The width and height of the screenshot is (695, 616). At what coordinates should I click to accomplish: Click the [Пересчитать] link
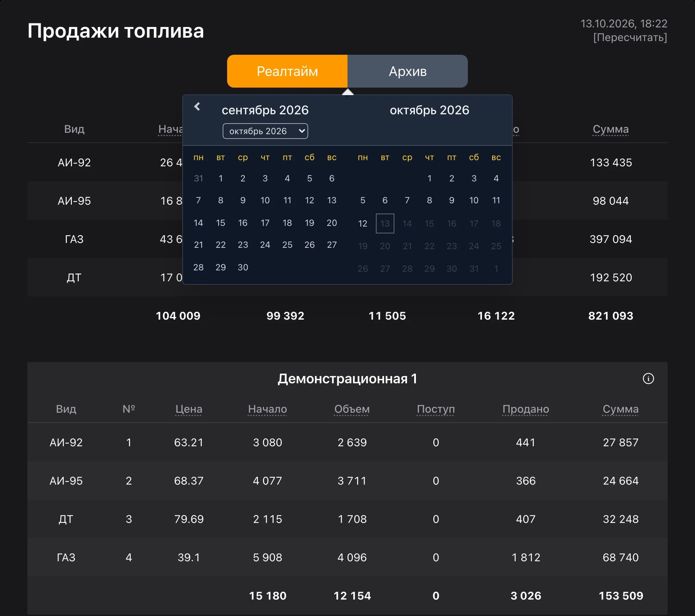pos(630,37)
